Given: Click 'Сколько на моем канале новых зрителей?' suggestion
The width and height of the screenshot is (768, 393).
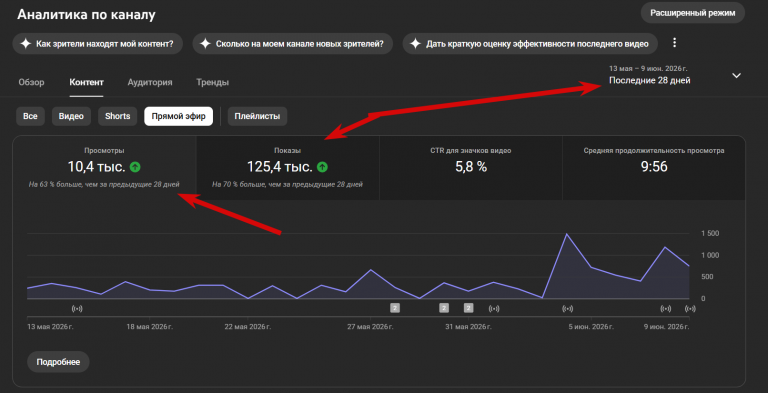Looking at the screenshot, I should 292,44.
